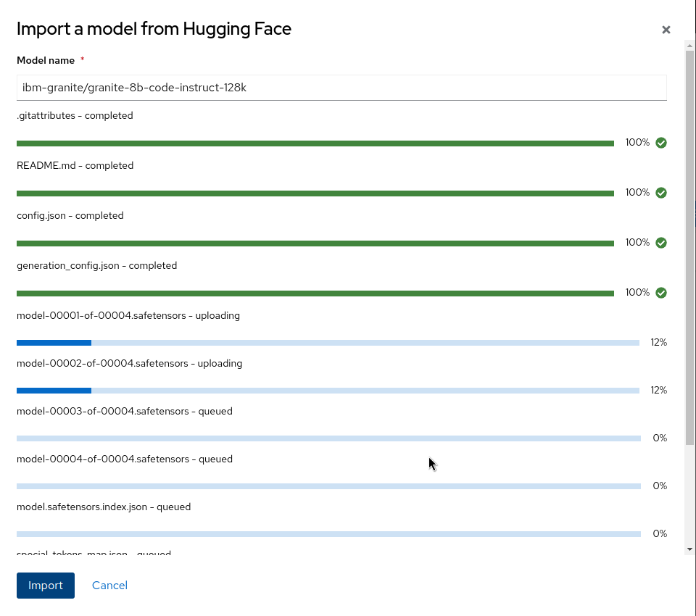Click 'generation_config.json - completed' label
Image resolution: width=696 pixels, height=616 pixels.
(x=96, y=265)
